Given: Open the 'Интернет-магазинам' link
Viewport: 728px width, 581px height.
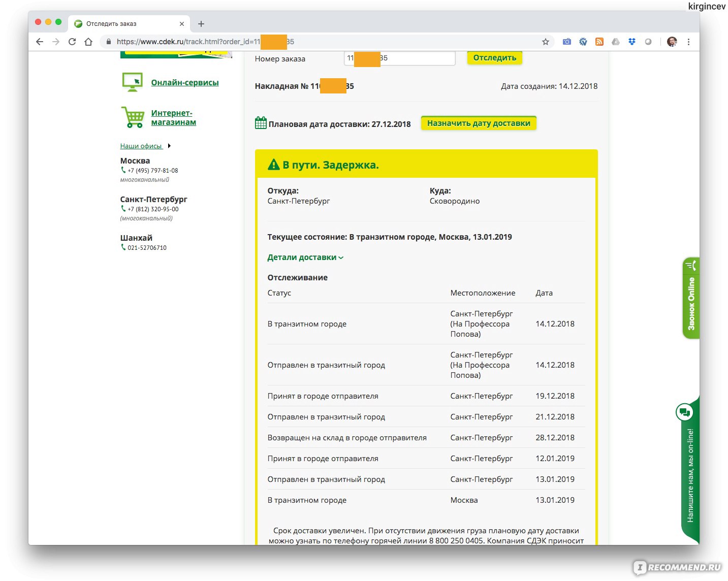Looking at the screenshot, I should coord(173,117).
